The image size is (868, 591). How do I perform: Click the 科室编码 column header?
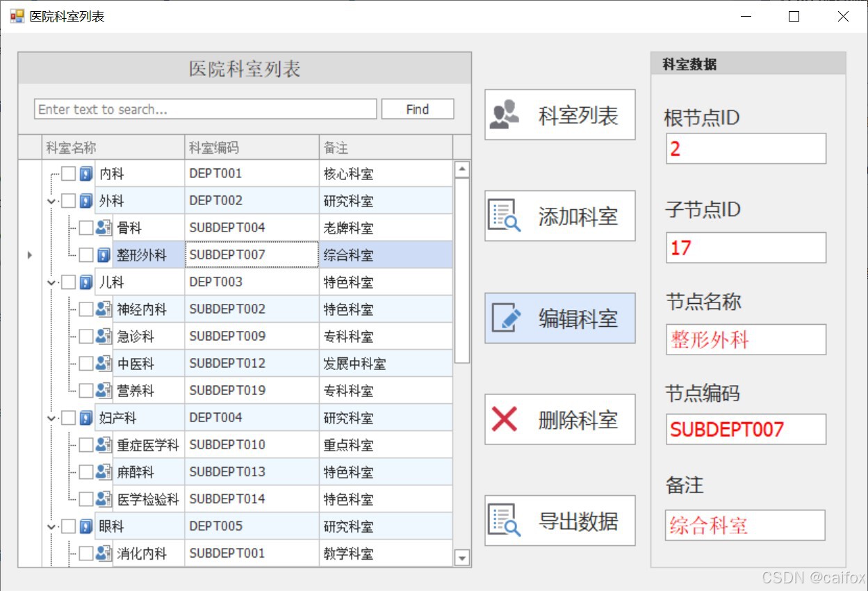click(x=252, y=147)
